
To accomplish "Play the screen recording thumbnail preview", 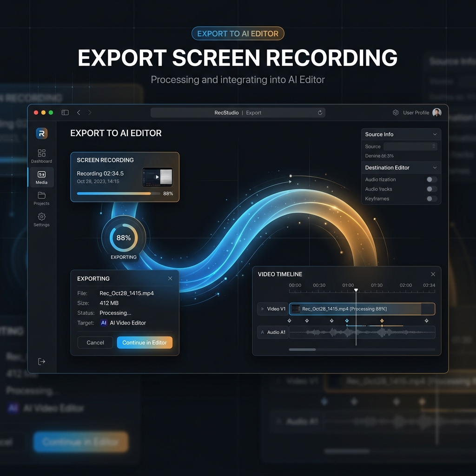I will point(157,177).
